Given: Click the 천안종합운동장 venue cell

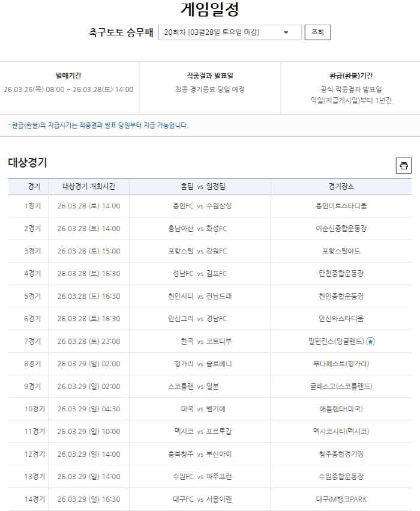Looking at the screenshot, I should pyautogui.click(x=341, y=296).
